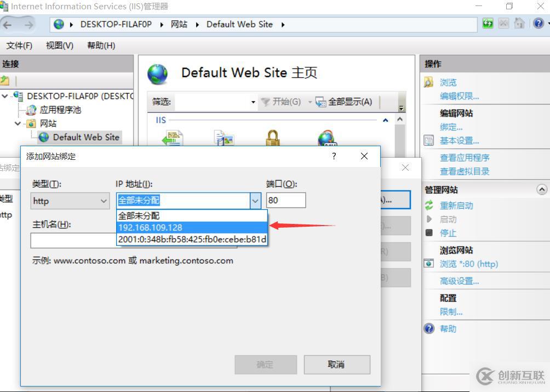Click the green restart icon under Manage Website
The image size is (550, 392).
tap(429, 205)
